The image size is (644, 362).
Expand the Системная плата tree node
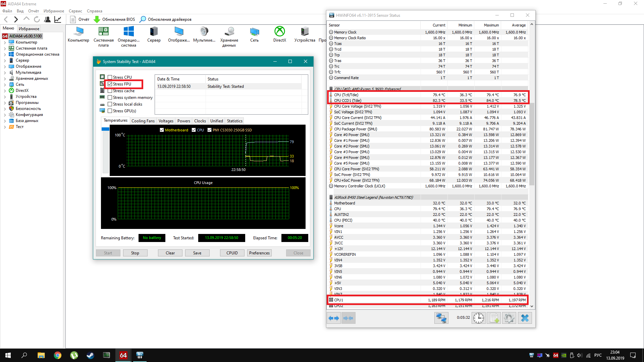(x=5, y=49)
